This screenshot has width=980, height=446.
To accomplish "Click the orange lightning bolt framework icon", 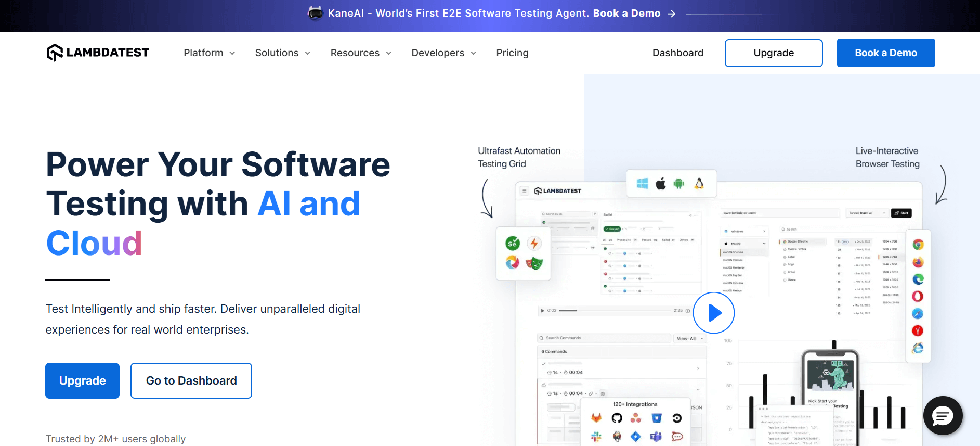I will 534,243.
